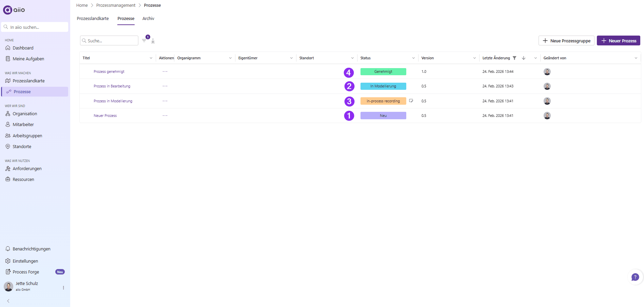Focus the Suche table search field
Image resolution: width=644 pixels, height=307 pixels.
109,41
